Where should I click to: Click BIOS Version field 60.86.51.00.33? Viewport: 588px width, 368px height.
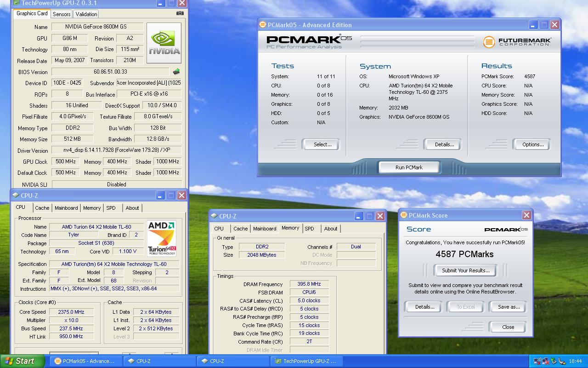tap(110, 72)
